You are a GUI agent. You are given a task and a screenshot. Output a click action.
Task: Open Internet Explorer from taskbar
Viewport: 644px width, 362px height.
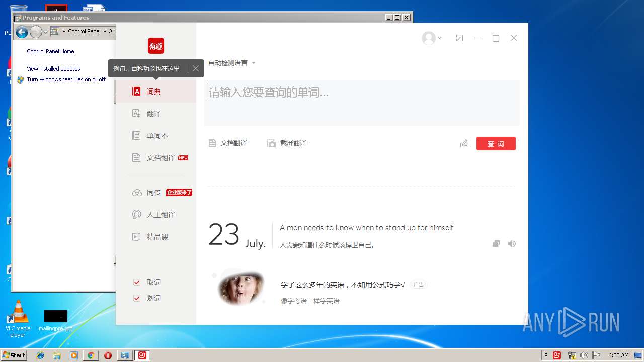40,355
